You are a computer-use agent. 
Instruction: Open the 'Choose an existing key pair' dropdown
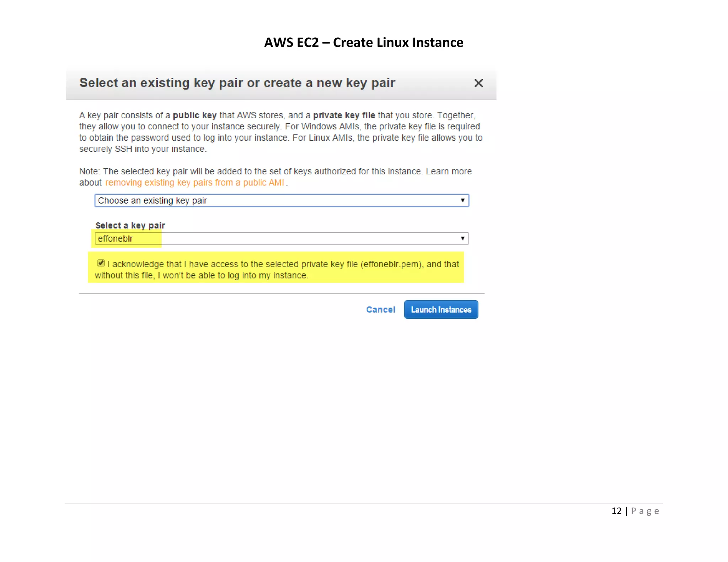tap(282, 200)
